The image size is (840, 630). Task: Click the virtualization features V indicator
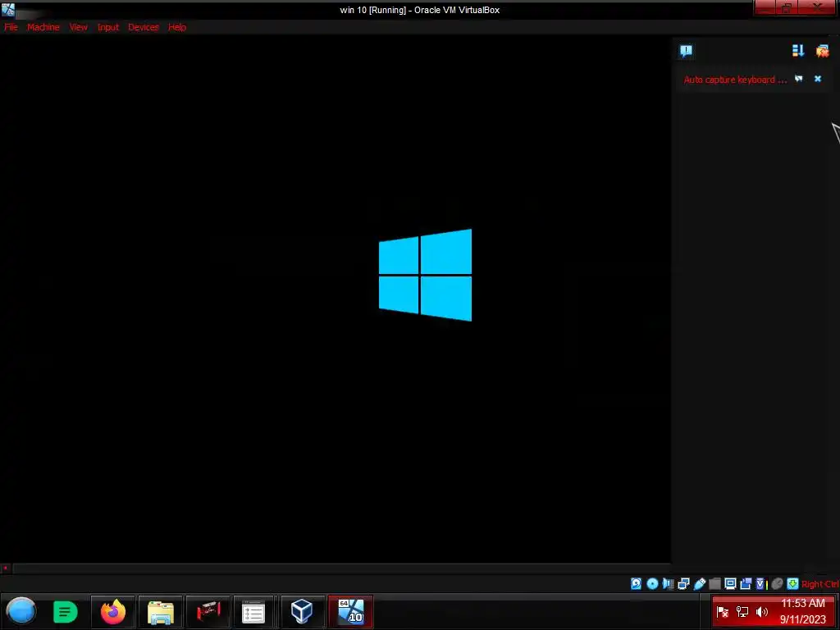[x=761, y=583]
